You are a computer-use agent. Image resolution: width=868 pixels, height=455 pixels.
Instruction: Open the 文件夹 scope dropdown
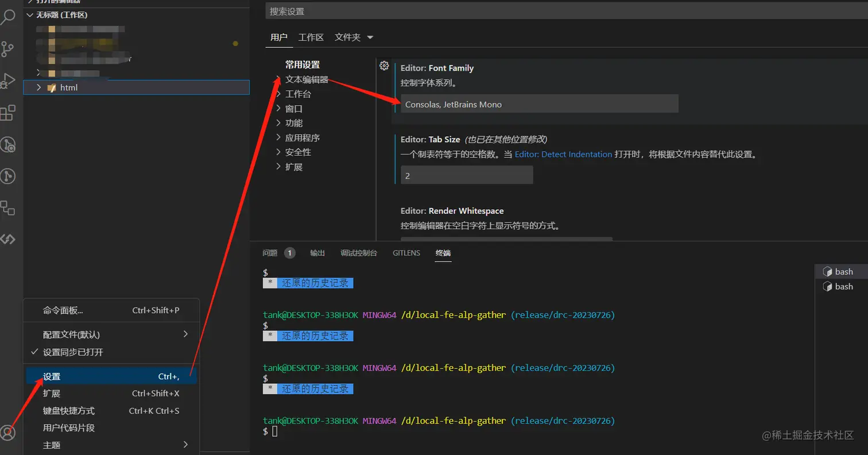(x=354, y=37)
